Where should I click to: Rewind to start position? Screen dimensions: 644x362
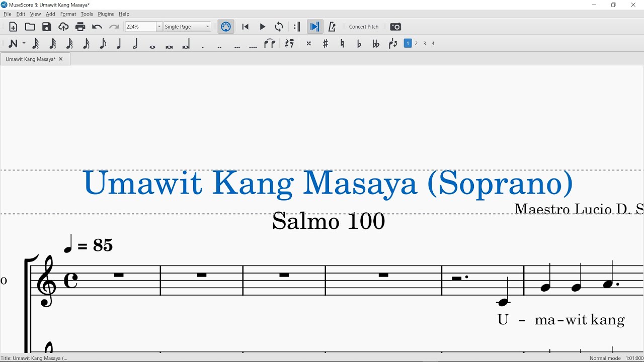[246, 27]
